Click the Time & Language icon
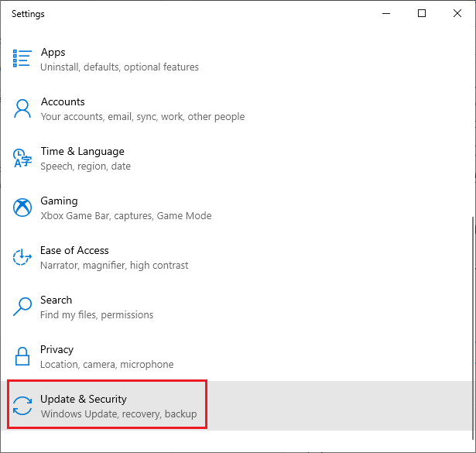 (x=23, y=158)
